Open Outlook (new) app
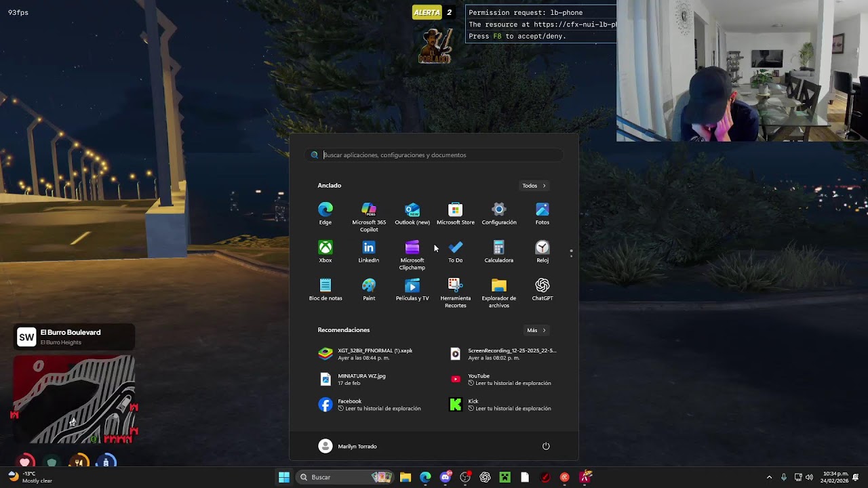Screen dimensions: 868x488 coord(412,213)
